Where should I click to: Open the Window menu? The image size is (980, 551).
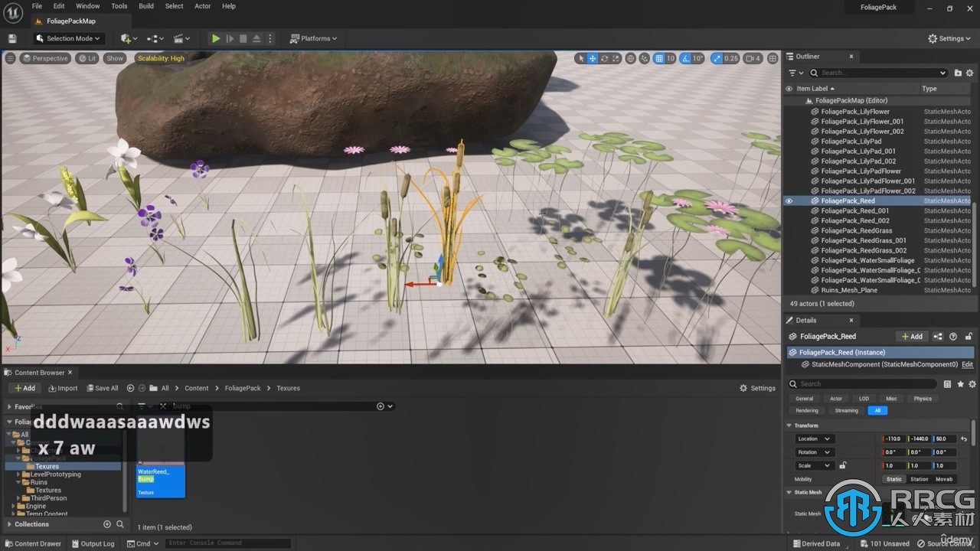tap(87, 6)
